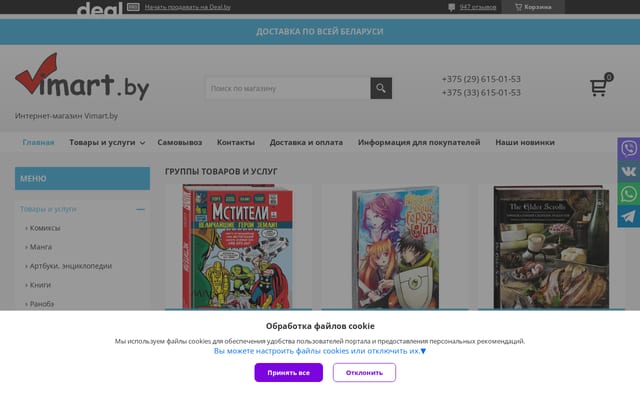
Task: Open reviews link 947 отзывов
Action: tap(478, 7)
